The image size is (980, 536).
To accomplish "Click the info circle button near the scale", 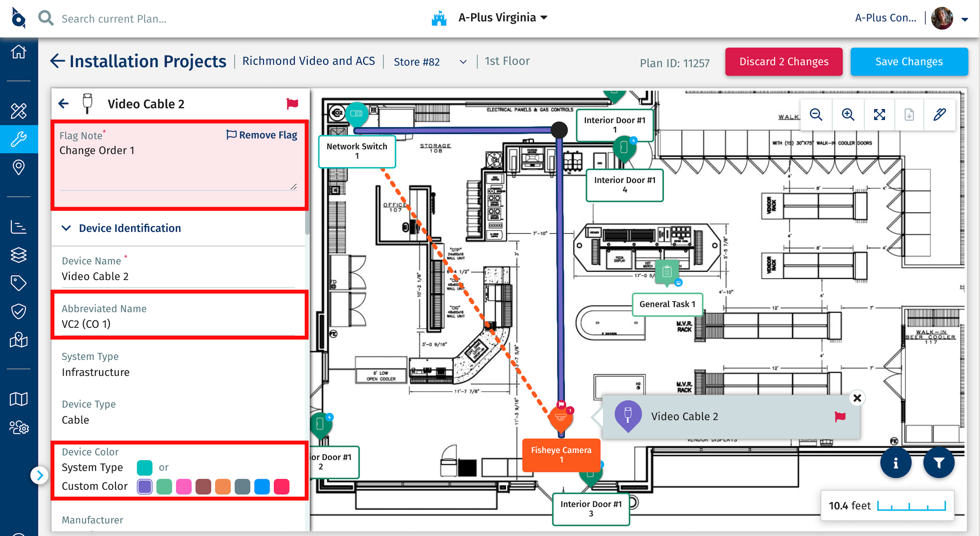I will coord(896,462).
